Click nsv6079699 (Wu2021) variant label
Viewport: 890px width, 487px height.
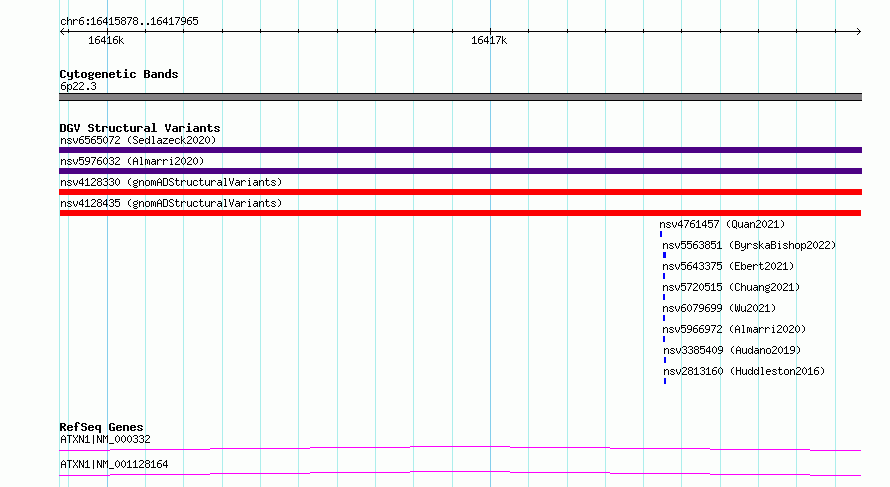coord(719,308)
